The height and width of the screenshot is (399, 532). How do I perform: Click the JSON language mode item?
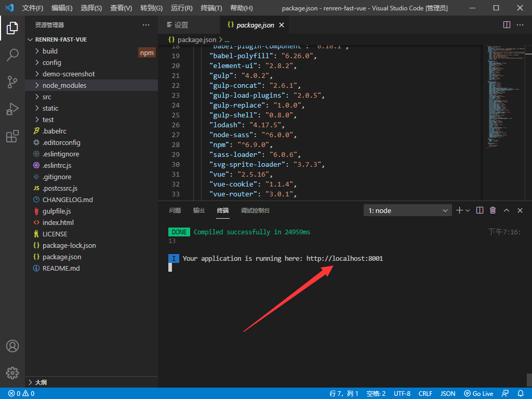pos(448,394)
